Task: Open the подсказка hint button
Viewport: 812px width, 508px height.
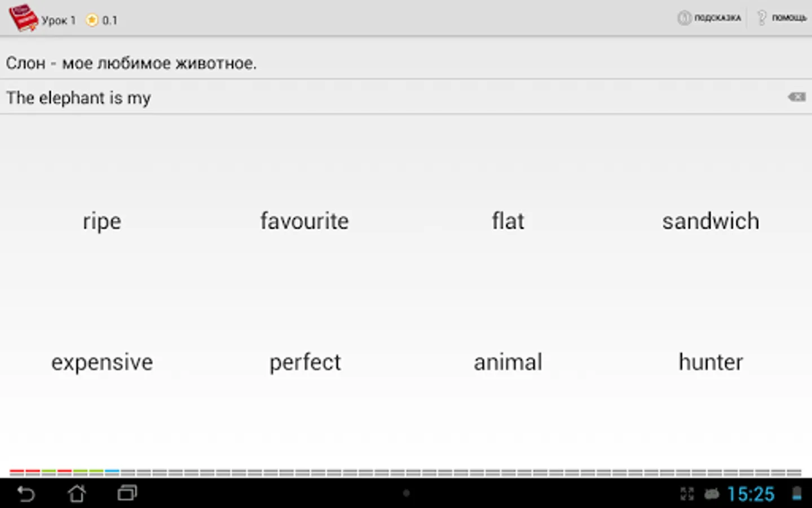Action: coord(709,18)
